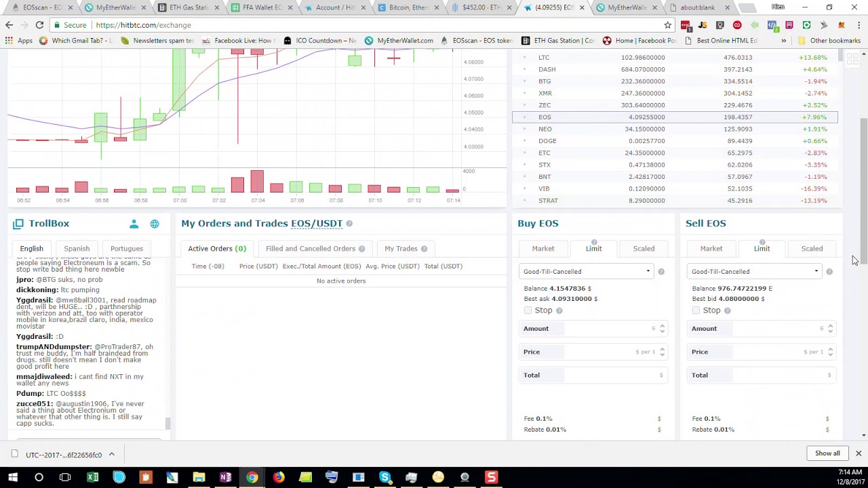Step the Buy EOS Amount spinner
The height and width of the screenshot is (488, 868).
(x=662, y=329)
